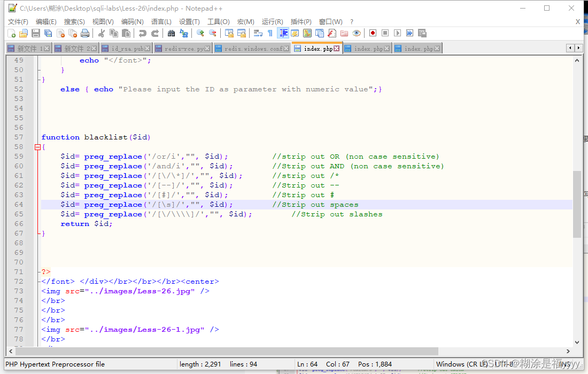The height and width of the screenshot is (374, 588).
Task: Open the 文件(F) menu
Action: pos(18,22)
